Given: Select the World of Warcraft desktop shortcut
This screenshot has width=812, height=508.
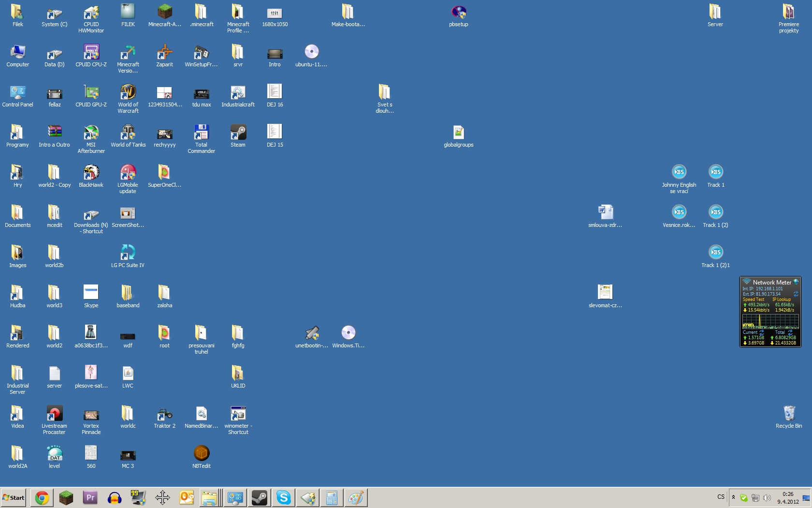Looking at the screenshot, I should [128, 92].
